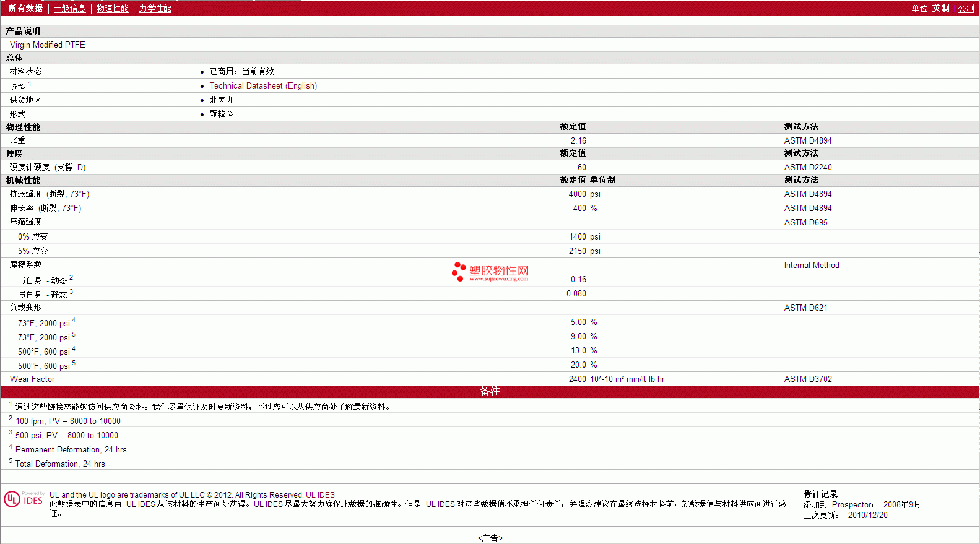
Task: Click Wear Factor value 2400
Action: click(x=577, y=379)
